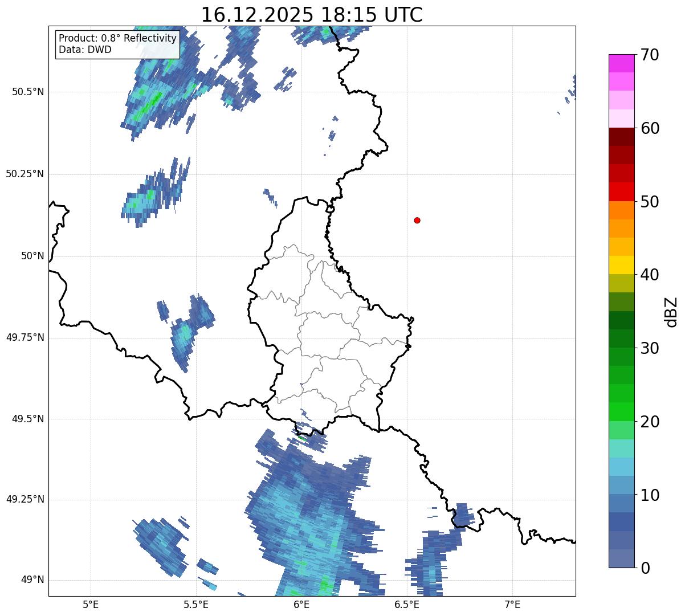The width and height of the screenshot is (685, 616).
Task: Pick the olive swatch just below 40
Action: (621, 283)
